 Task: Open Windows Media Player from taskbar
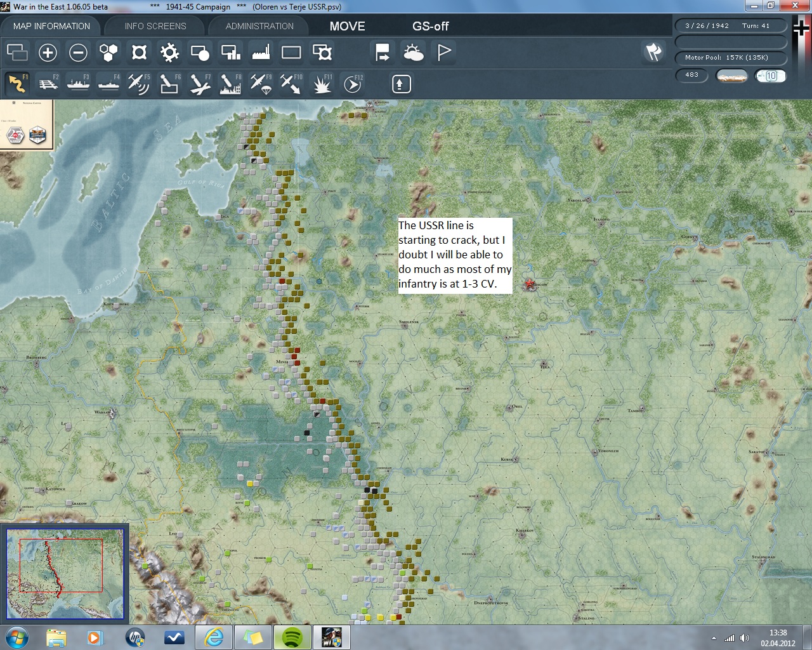coord(95,637)
